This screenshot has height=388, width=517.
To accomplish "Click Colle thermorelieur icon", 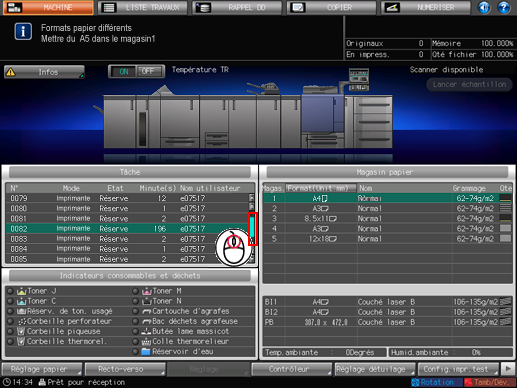I will point(147,341).
